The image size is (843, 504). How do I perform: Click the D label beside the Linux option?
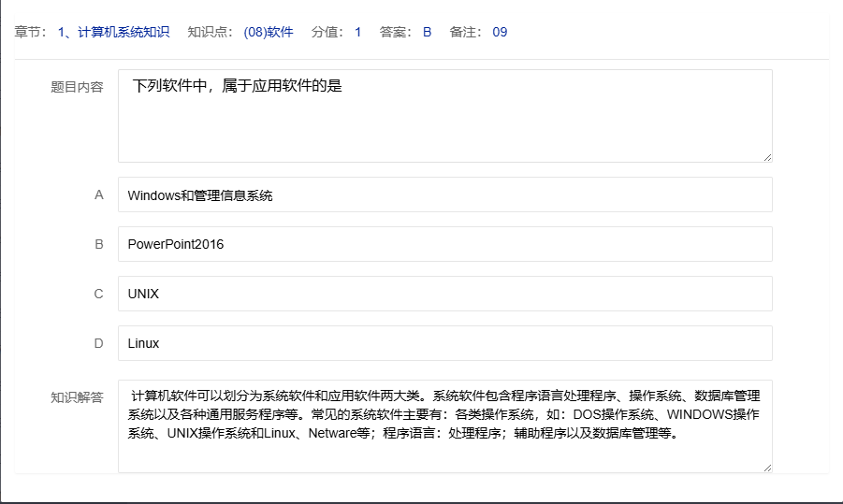(98, 343)
